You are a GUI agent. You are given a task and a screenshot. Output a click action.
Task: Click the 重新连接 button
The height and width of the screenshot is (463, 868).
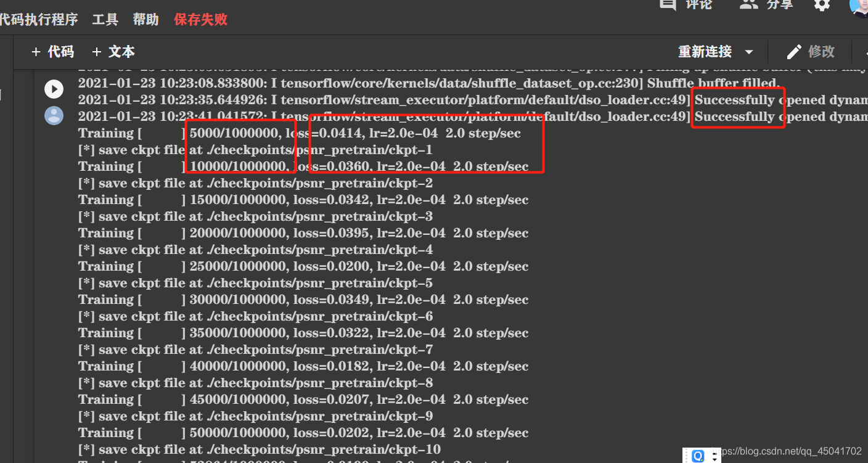pos(705,52)
